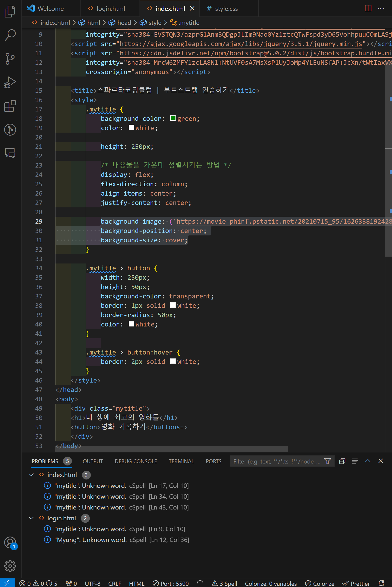Open the OUTPUT panel tab
This screenshot has width=392, height=587.
click(x=93, y=461)
